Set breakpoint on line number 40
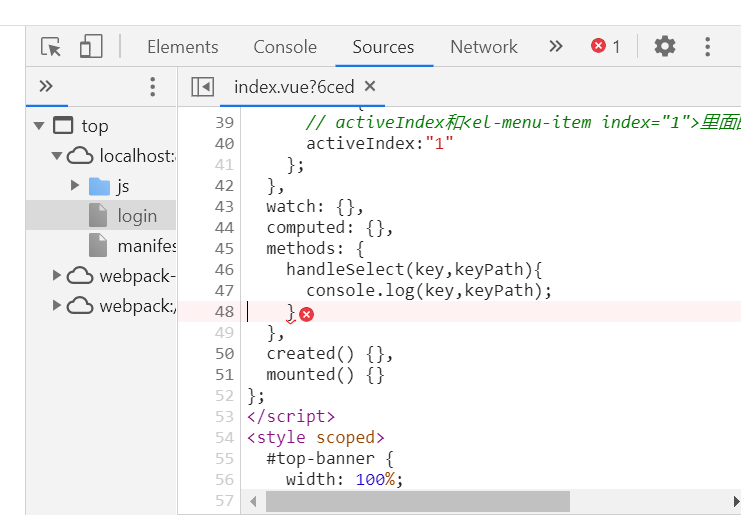Screen dimensions: 741x515 point(224,144)
